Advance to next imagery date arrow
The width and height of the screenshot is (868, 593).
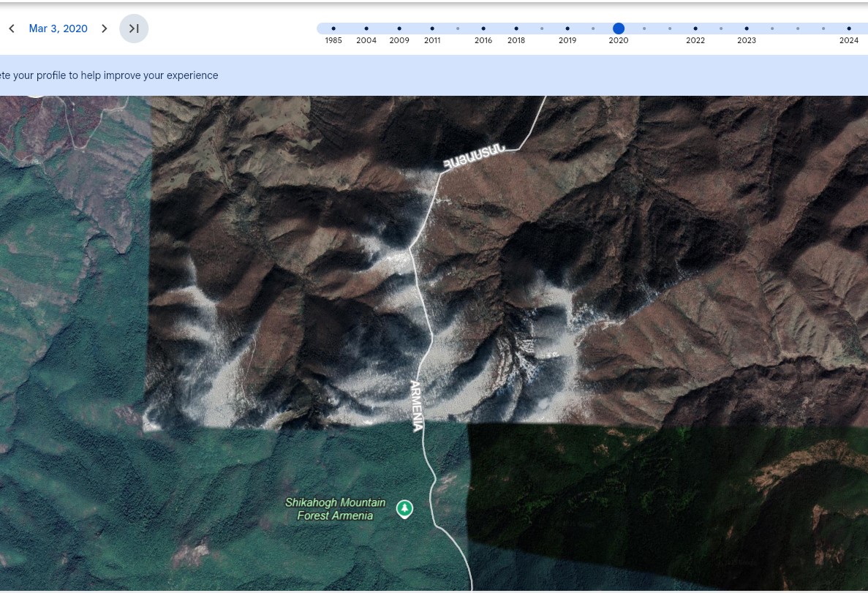pos(105,29)
